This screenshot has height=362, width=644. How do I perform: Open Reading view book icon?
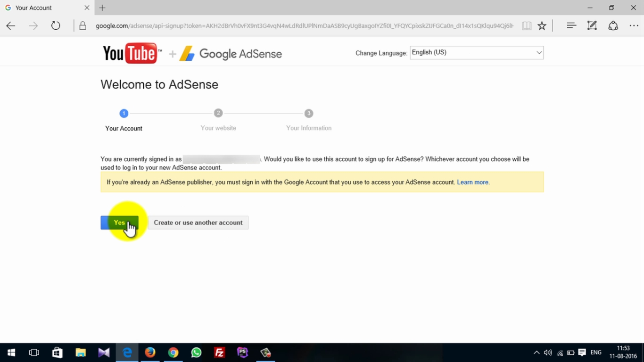[x=527, y=26]
